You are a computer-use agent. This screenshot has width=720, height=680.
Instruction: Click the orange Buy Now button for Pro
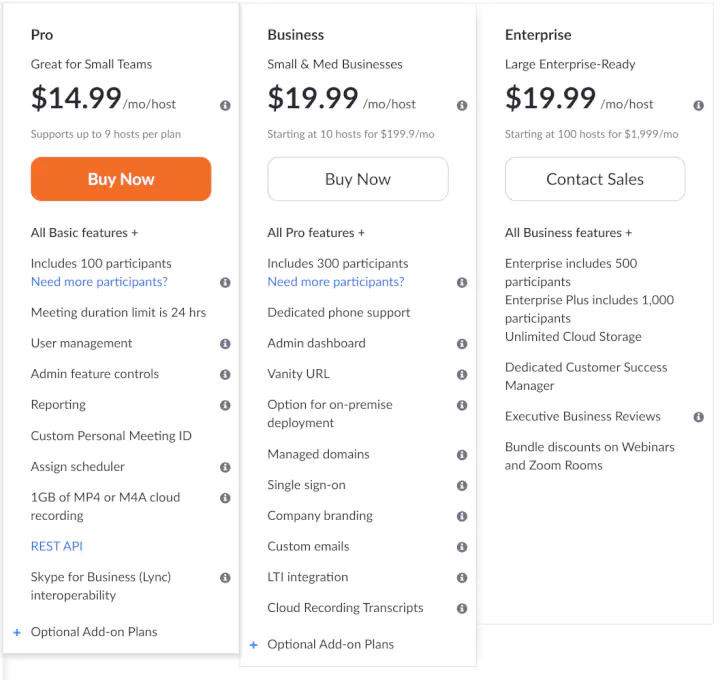click(121, 179)
